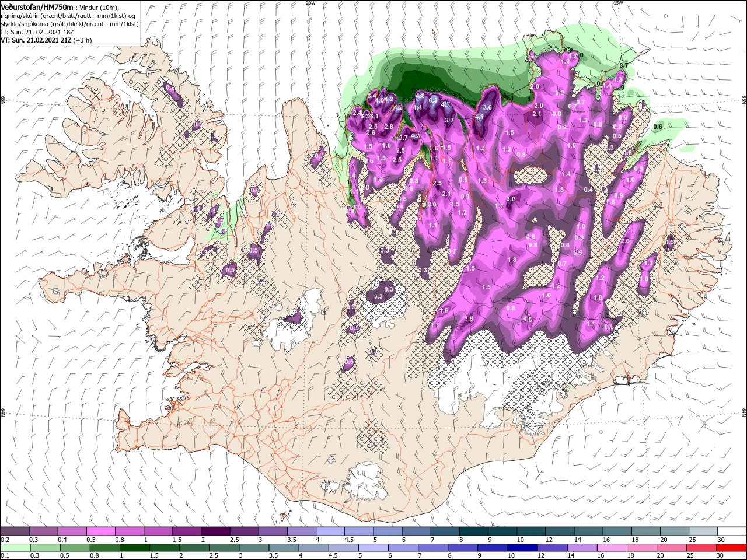The height and width of the screenshot is (560, 747).
Task: Select the snow-scale swatch labeled 0.2
Action: [15, 531]
